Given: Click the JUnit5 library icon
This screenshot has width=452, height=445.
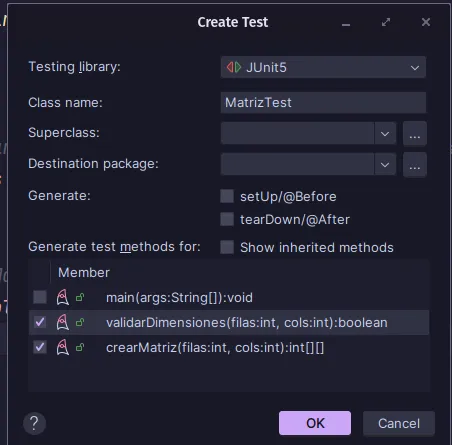Looking at the screenshot, I should (x=234, y=67).
